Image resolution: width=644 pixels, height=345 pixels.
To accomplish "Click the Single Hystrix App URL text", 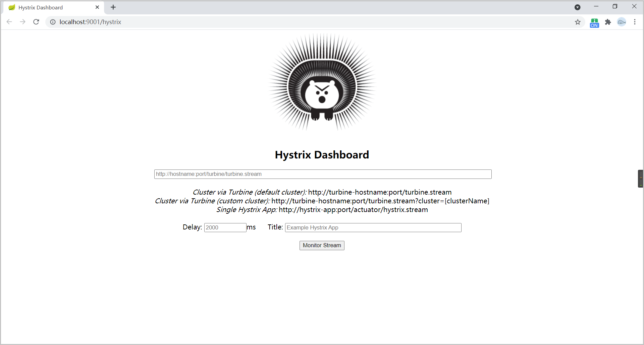I will (353, 210).
